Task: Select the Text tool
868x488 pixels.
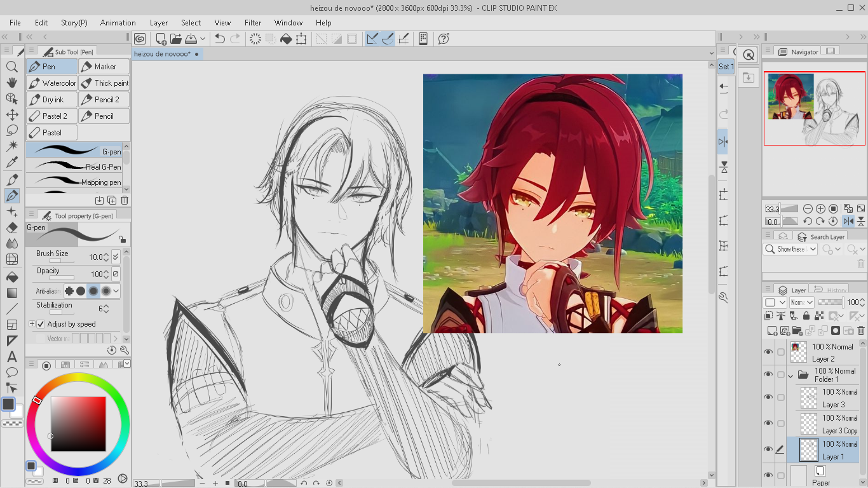Action: click(11, 356)
